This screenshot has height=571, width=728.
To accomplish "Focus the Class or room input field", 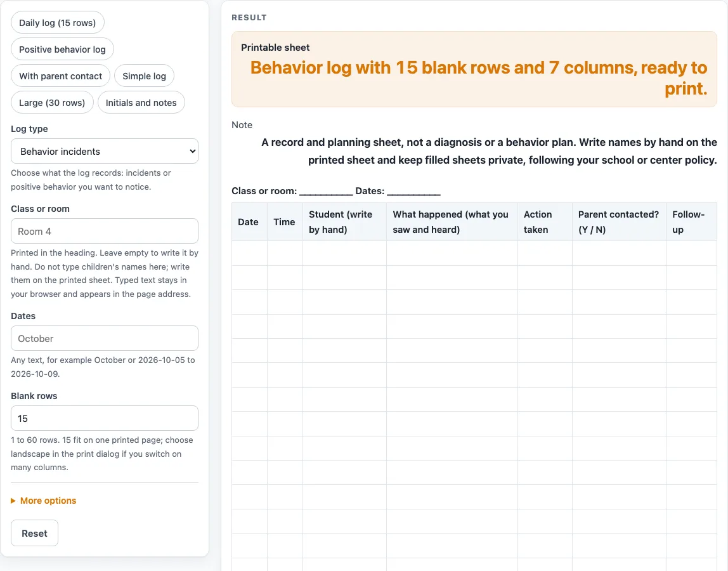I will click(105, 231).
